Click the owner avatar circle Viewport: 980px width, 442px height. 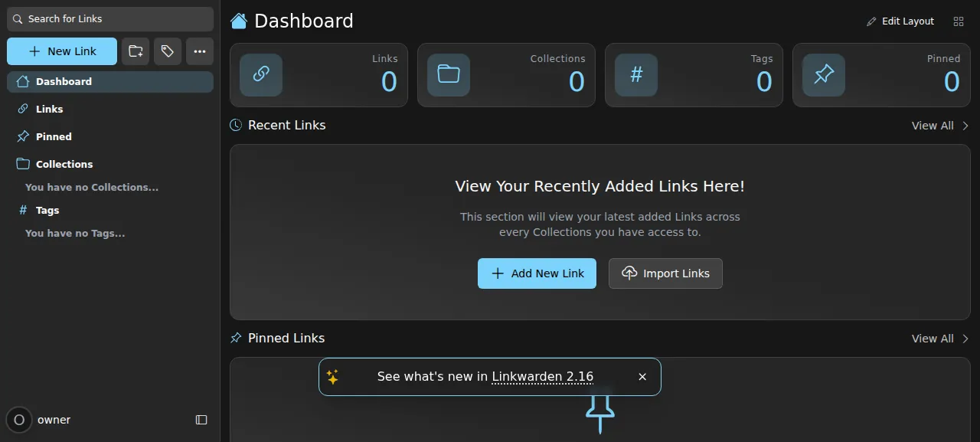(x=19, y=420)
